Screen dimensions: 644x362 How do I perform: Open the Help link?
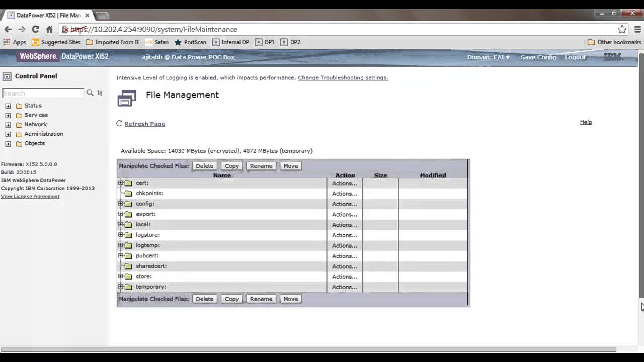[586, 122]
